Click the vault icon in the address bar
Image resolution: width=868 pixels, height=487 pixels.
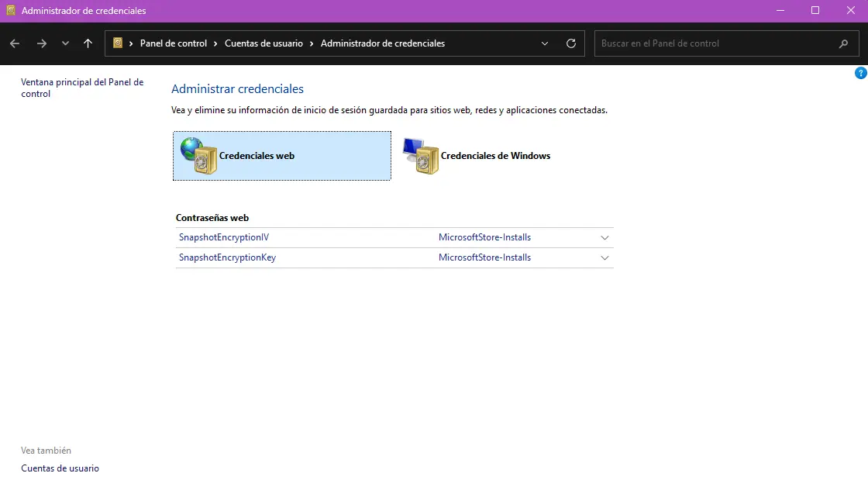(118, 43)
